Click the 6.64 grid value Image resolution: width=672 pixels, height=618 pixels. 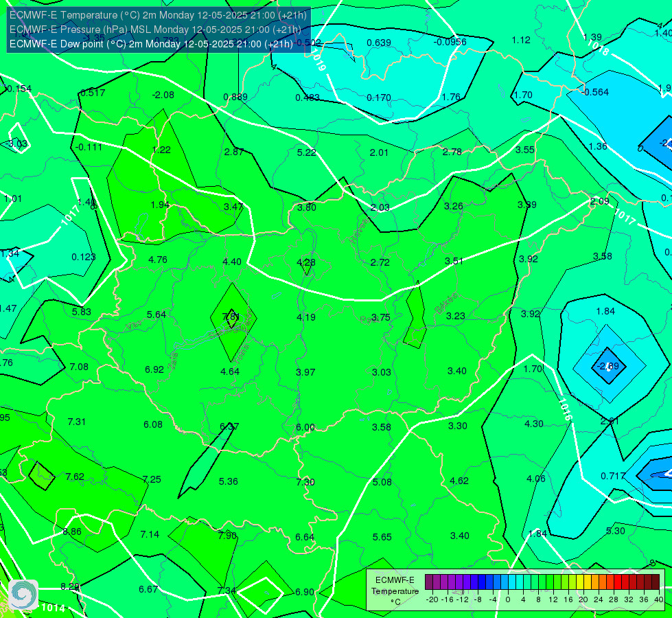click(305, 537)
